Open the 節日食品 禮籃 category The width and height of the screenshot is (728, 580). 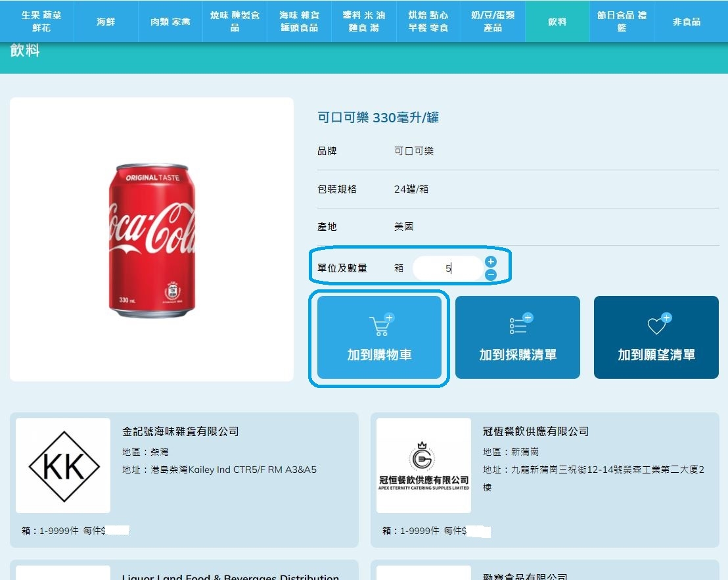click(622, 22)
